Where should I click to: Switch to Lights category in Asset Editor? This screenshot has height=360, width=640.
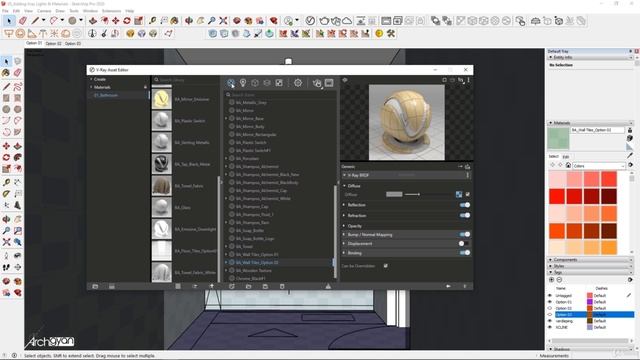coord(243,83)
